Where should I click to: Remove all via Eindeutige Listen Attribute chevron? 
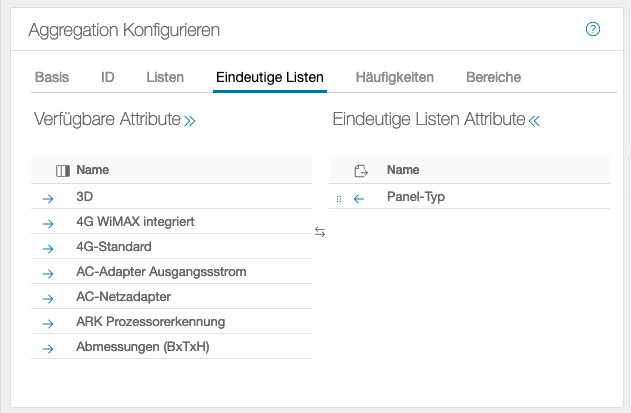pos(534,120)
